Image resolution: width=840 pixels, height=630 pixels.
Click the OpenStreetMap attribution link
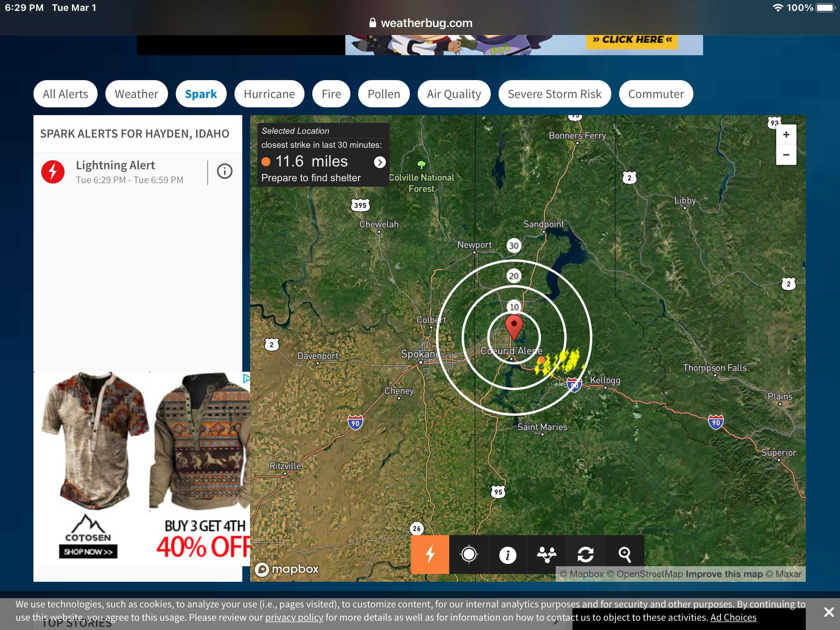click(645, 574)
